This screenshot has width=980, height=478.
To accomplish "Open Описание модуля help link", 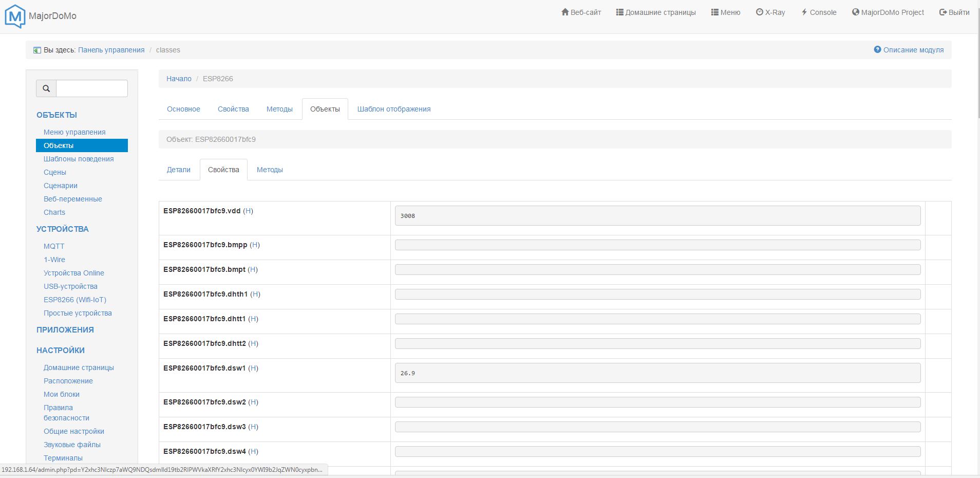I will (909, 50).
